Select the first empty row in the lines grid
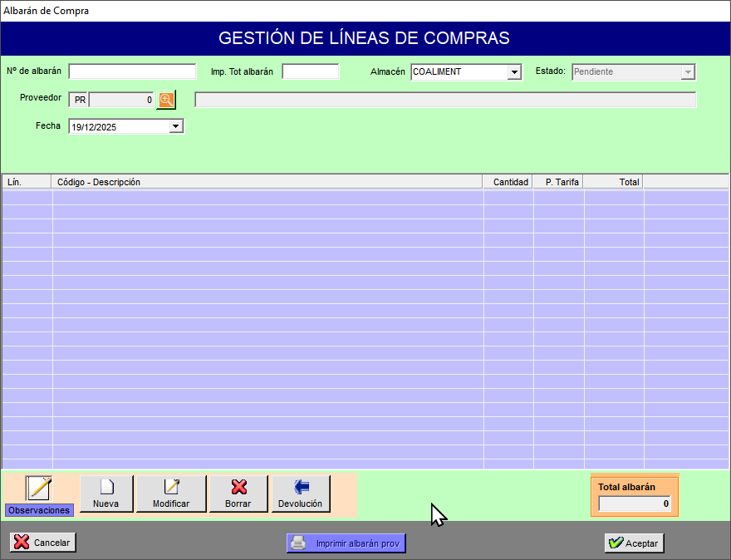The height and width of the screenshot is (560, 731). (x=266, y=197)
